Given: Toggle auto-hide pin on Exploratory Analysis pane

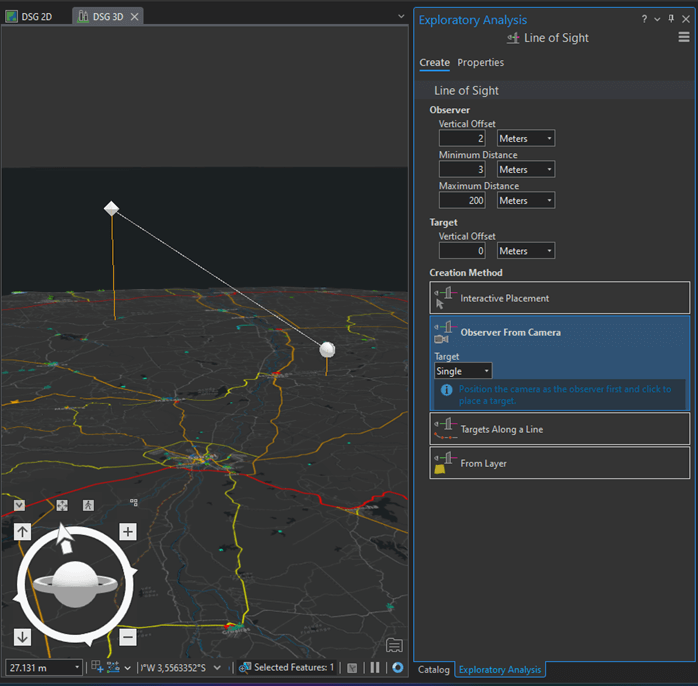Looking at the screenshot, I should 671,19.
